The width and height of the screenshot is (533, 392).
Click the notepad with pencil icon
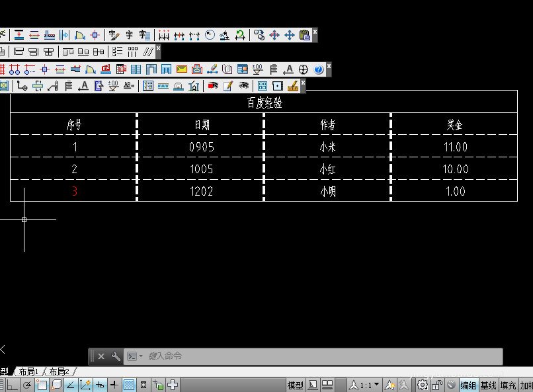(x=228, y=86)
